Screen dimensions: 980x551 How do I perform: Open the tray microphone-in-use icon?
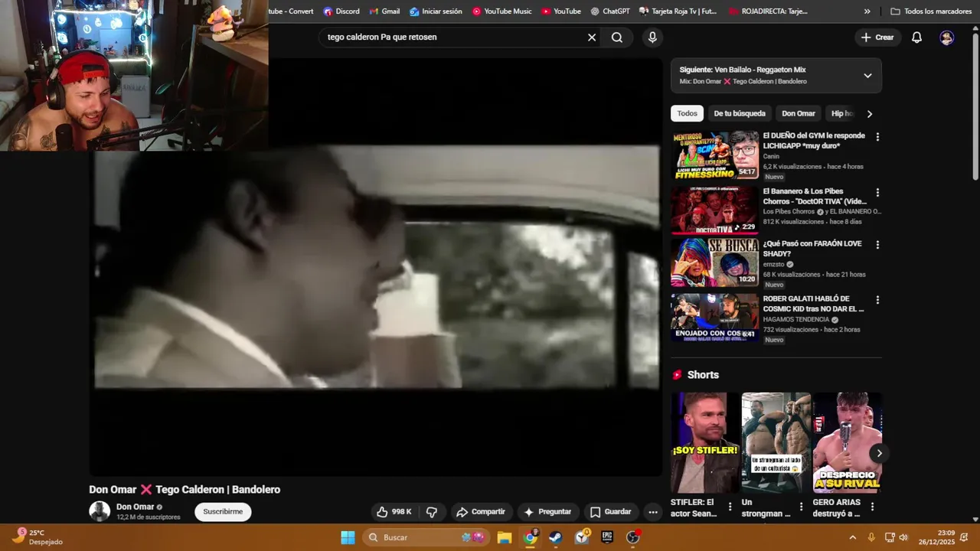pyautogui.click(x=871, y=537)
